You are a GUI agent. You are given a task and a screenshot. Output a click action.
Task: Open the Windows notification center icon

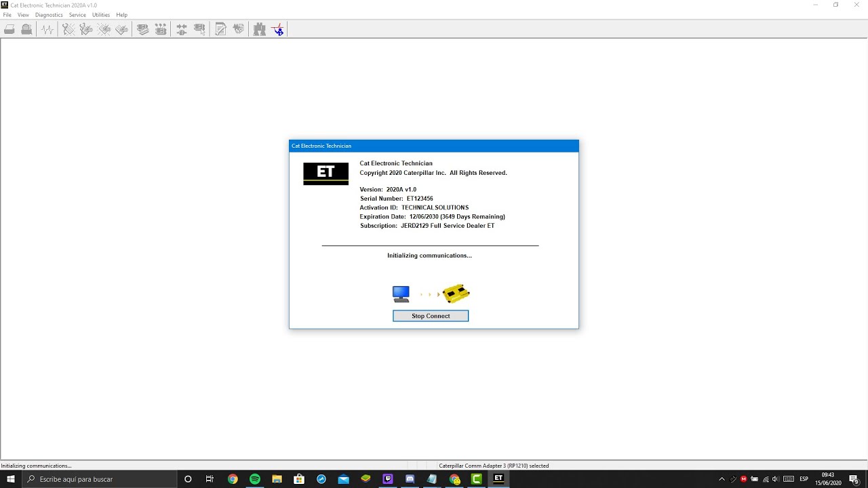(854, 479)
